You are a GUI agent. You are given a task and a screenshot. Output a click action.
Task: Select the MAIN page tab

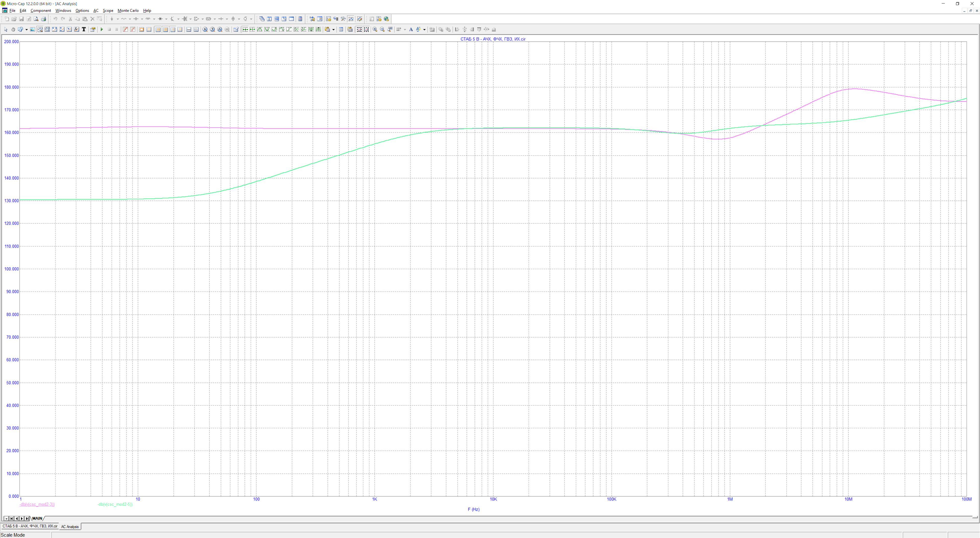(37, 518)
